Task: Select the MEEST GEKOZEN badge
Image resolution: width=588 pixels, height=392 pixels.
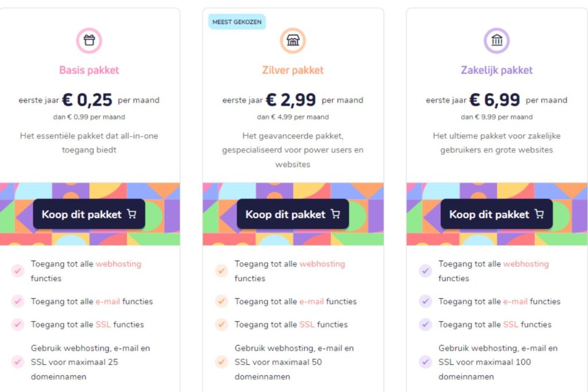Action: point(237,21)
